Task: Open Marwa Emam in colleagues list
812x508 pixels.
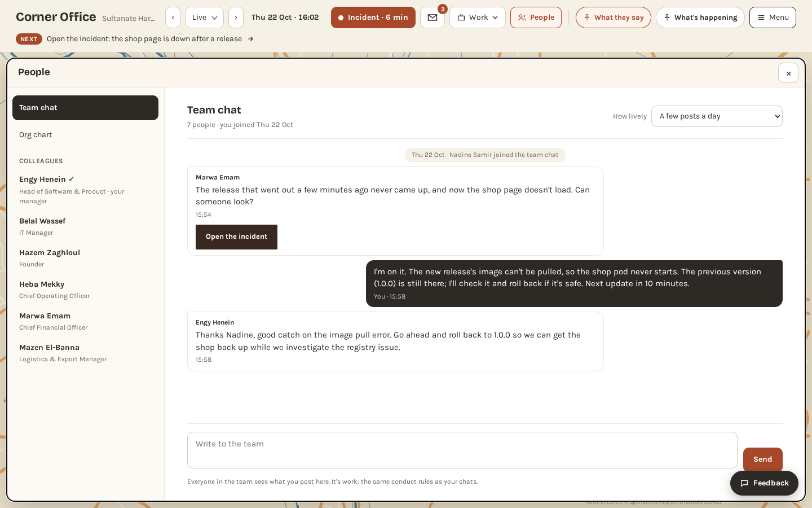Action: (85, 321)
